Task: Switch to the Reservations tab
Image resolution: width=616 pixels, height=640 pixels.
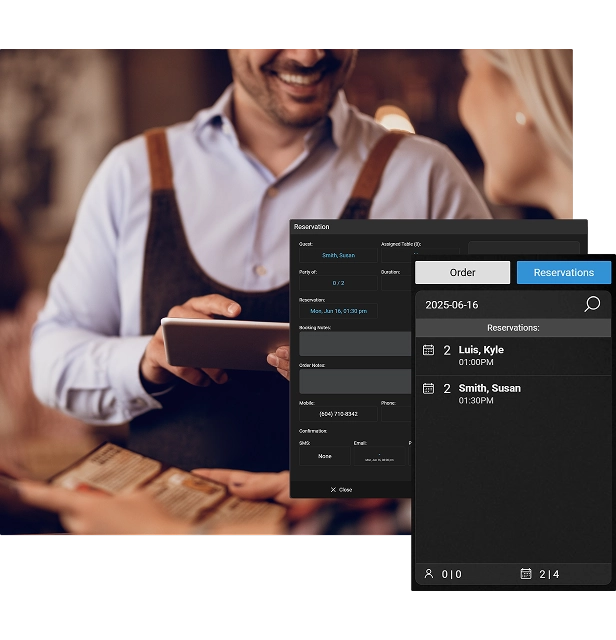Action: [563, 272]
